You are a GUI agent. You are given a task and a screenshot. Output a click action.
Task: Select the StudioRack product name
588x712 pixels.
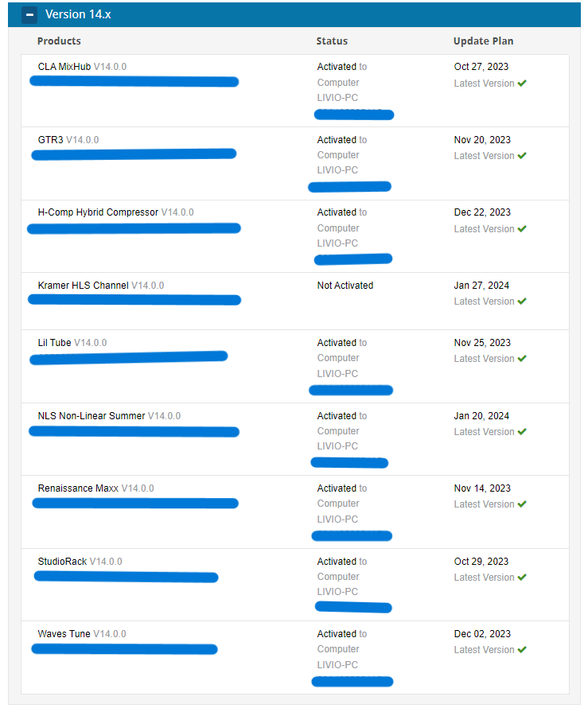63,562
